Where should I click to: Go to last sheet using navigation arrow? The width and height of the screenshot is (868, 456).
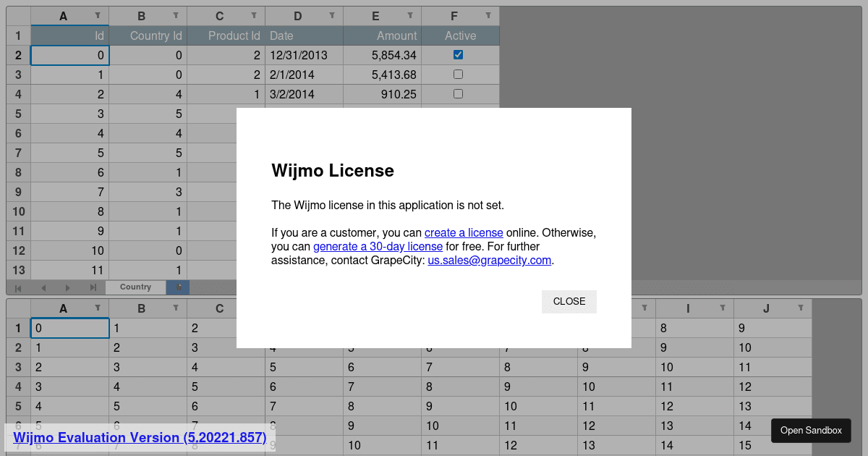(93, 287)
